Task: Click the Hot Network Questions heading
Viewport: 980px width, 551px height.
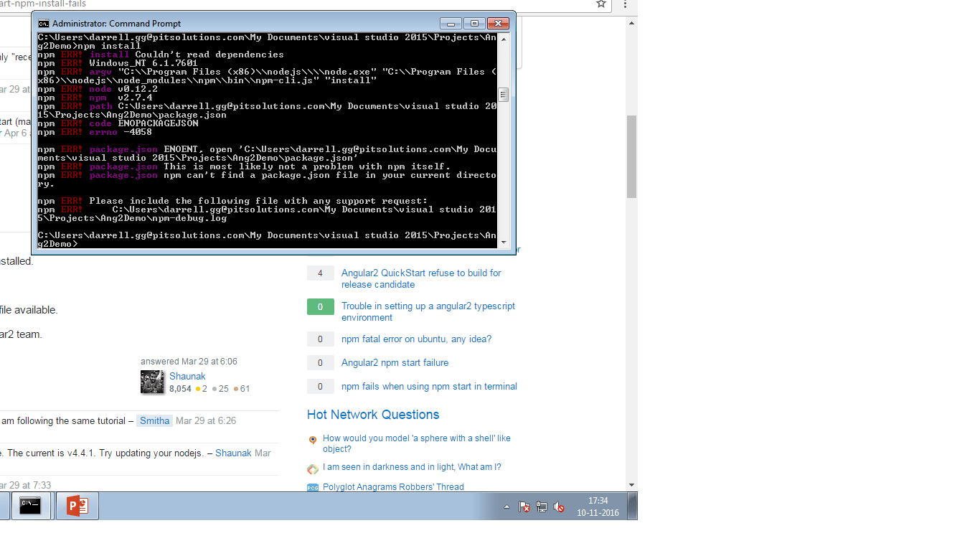Action: (x=373, y=415)
